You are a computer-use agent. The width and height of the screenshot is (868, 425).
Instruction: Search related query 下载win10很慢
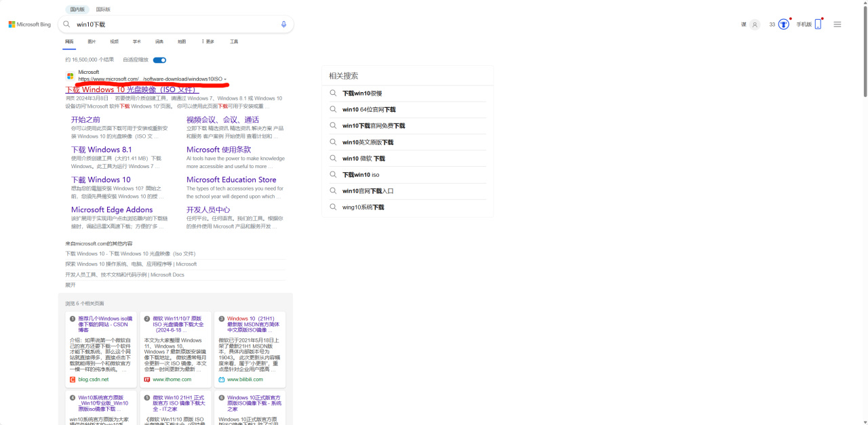[x=362, y=94]
